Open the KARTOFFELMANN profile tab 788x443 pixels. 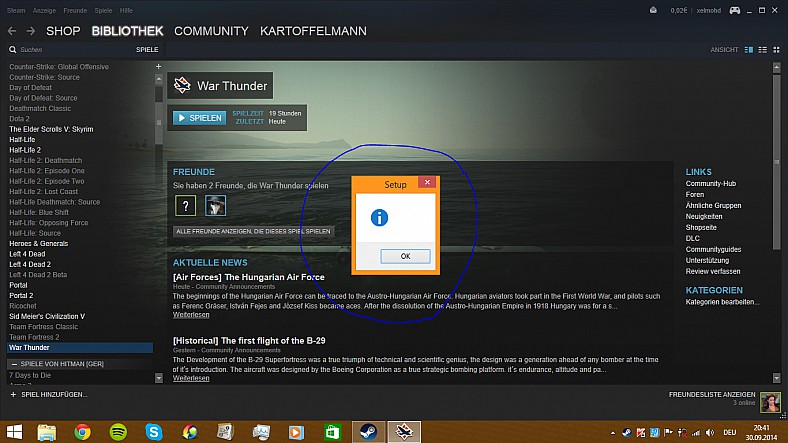[313, 31]
